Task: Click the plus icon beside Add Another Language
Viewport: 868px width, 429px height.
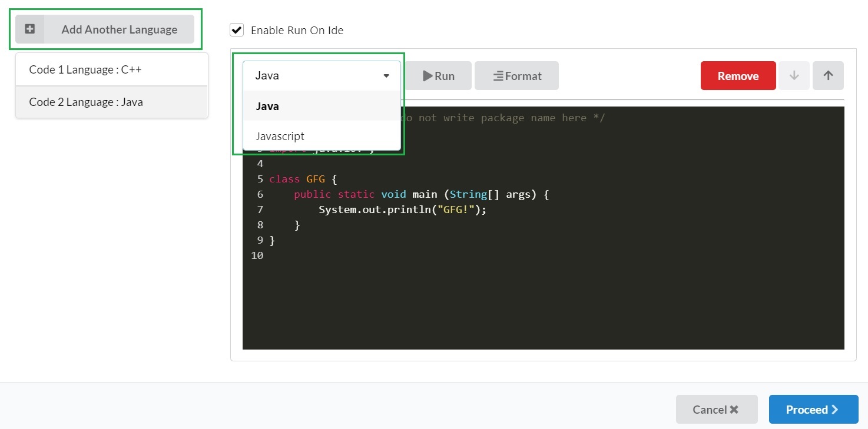Action: 30,29
